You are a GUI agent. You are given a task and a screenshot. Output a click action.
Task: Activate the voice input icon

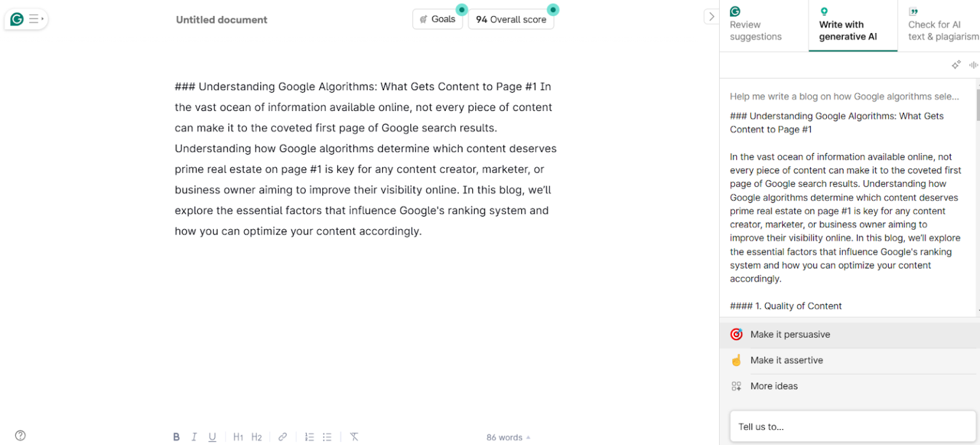(x=974, y=64)
